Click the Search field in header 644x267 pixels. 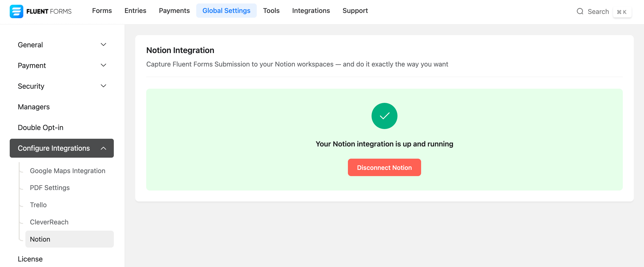(x=598, y=11)
